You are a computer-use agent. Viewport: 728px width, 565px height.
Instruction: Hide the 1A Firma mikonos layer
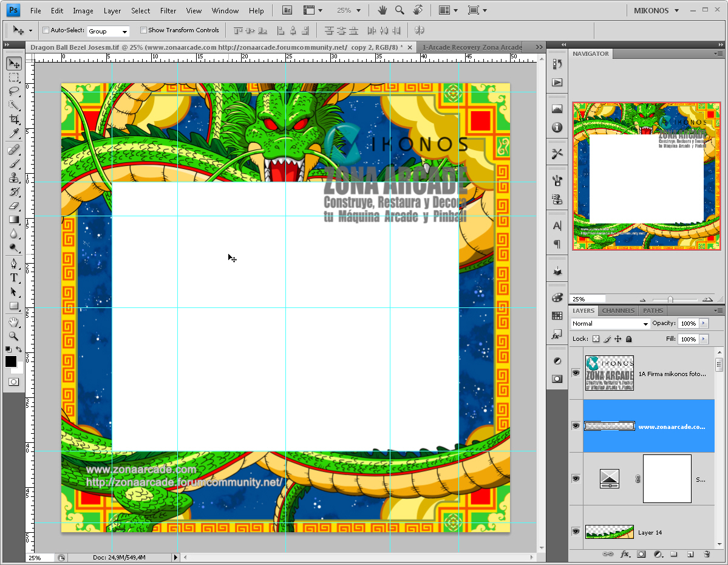tap(576, 373)
